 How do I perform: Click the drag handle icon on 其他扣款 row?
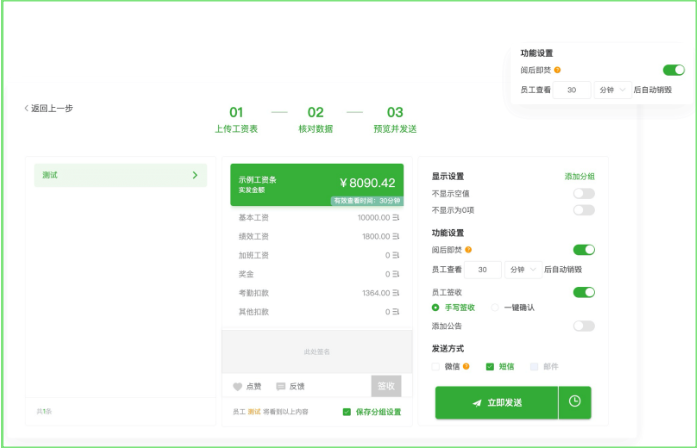pyautogui.click(x=396, y=312)
